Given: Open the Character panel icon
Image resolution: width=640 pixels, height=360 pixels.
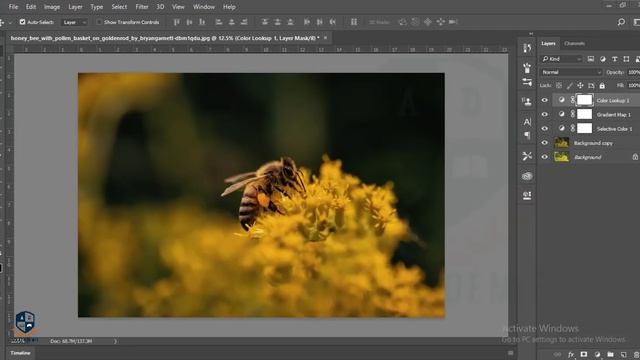Looking at the screenshot, I should click(527, 122).
